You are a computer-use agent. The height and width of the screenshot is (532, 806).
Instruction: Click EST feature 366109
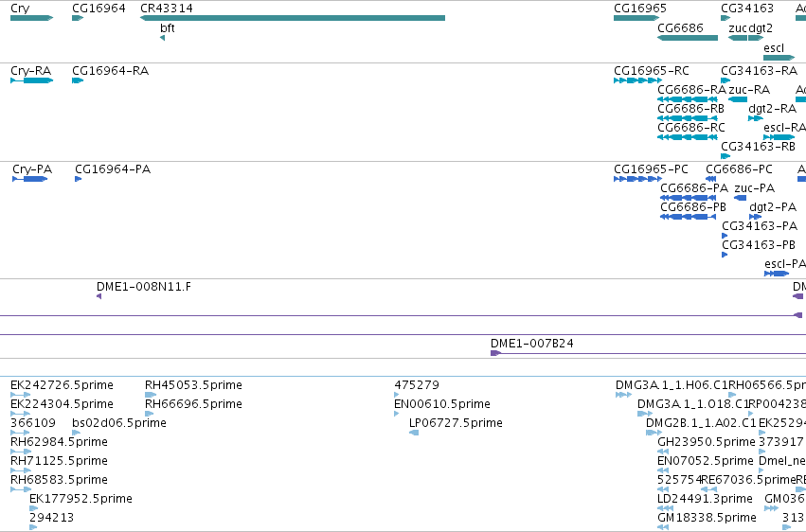pos(33,423)
